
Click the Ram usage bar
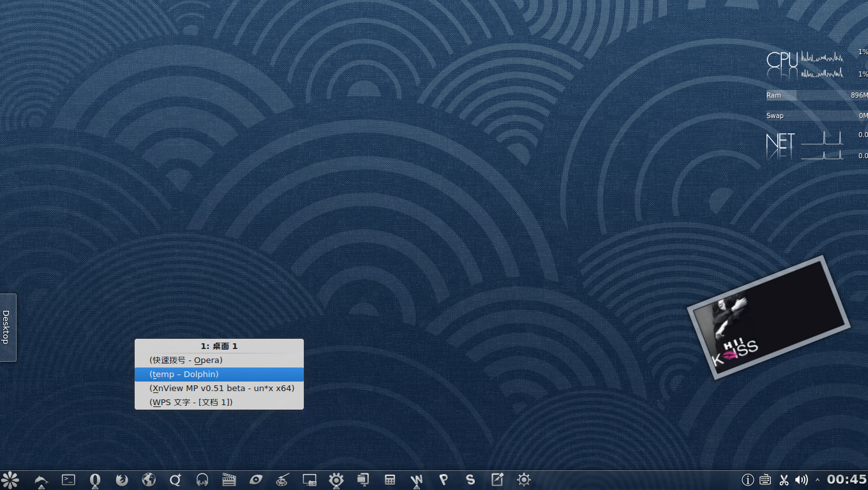point(817,95)
